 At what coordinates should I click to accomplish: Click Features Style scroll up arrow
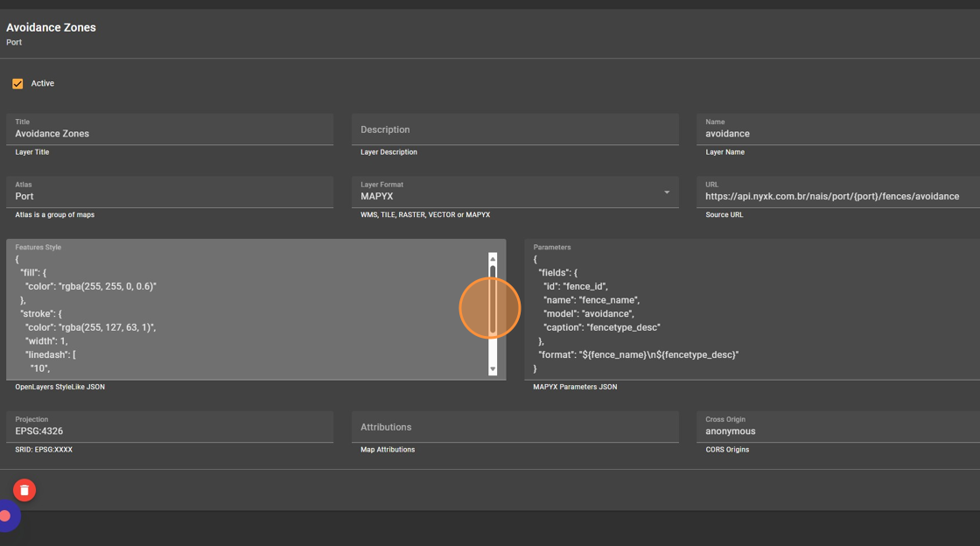pos(493,259)
